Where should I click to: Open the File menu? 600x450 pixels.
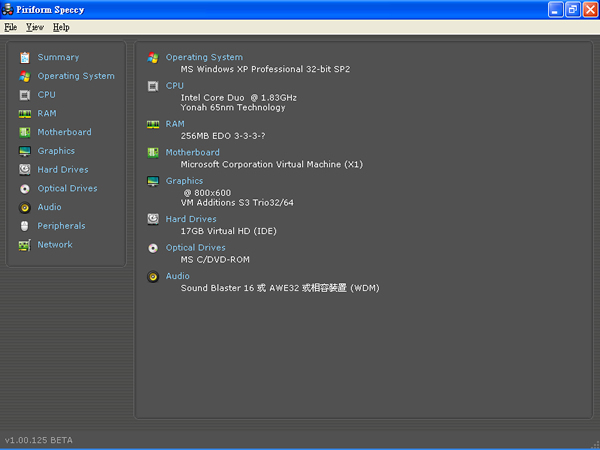click(x=11, y=27)
